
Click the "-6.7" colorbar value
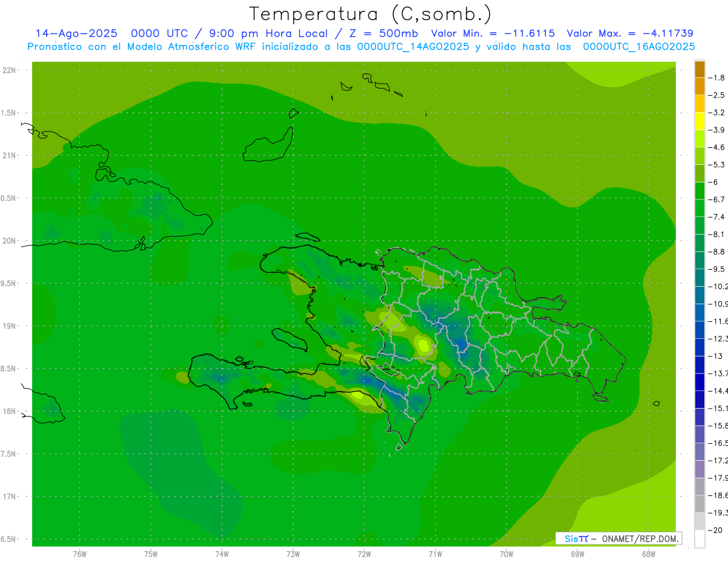[717, 199]
